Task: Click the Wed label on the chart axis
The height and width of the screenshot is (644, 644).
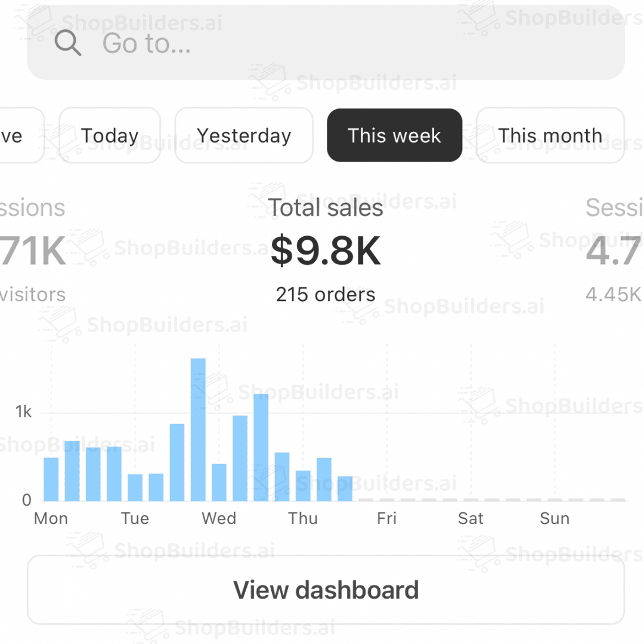Action: tap(219, 518)
